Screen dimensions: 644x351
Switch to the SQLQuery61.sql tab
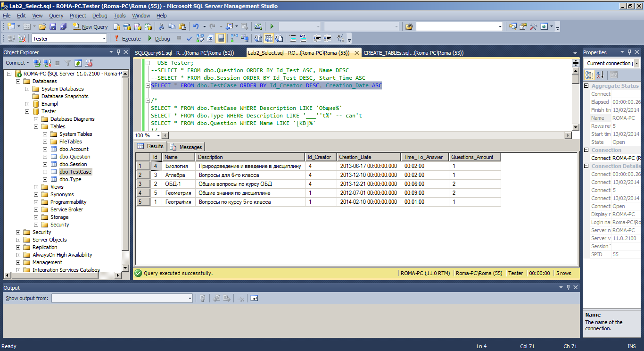pos(184,53)
